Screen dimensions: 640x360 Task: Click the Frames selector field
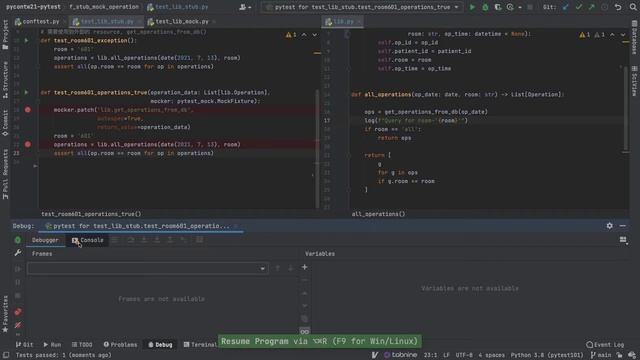148,268
